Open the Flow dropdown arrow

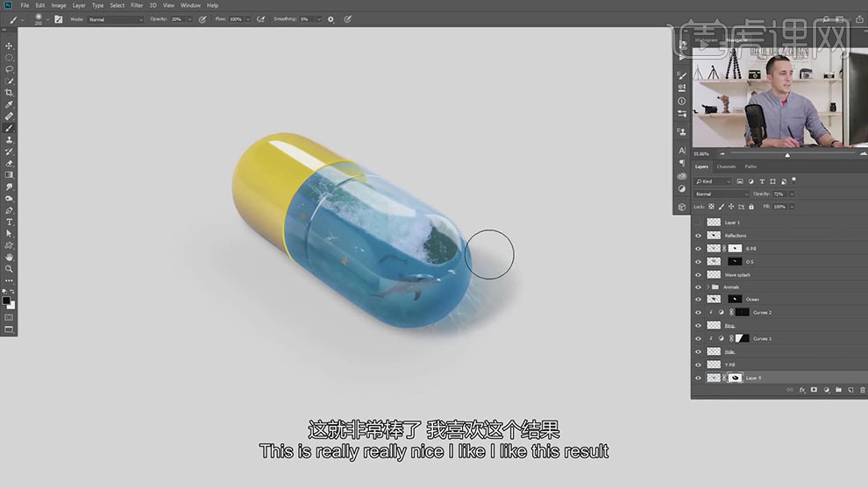coord(248,19)
